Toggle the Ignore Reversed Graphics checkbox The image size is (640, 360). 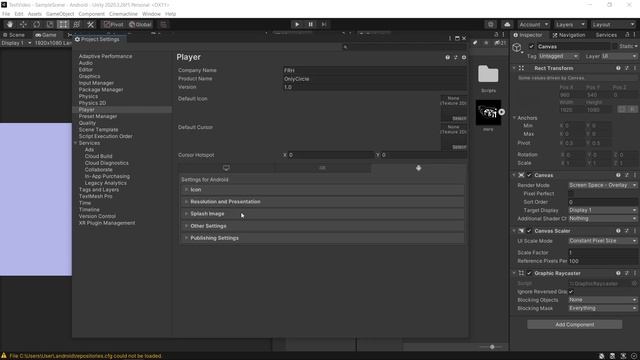(x=571, y=292)
